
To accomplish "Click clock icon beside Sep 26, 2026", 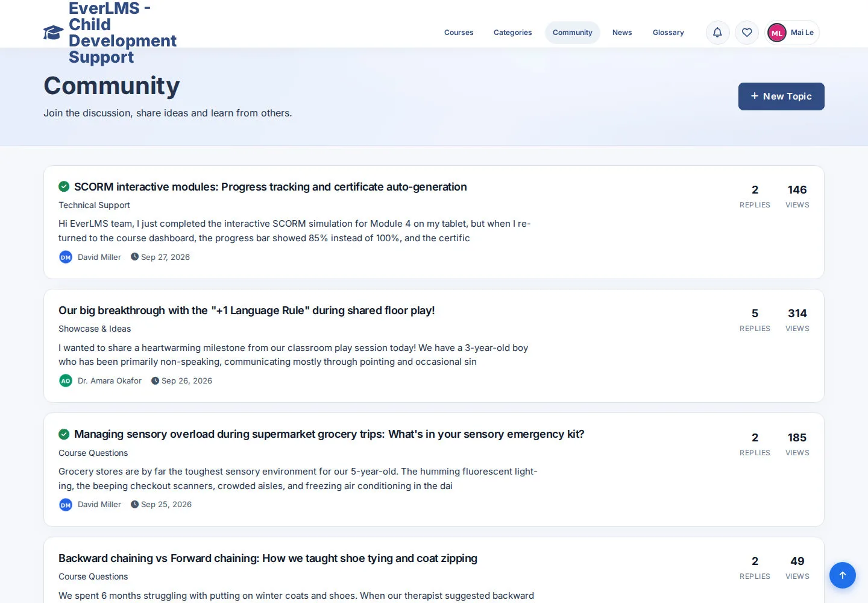I will tap(155, 380).
